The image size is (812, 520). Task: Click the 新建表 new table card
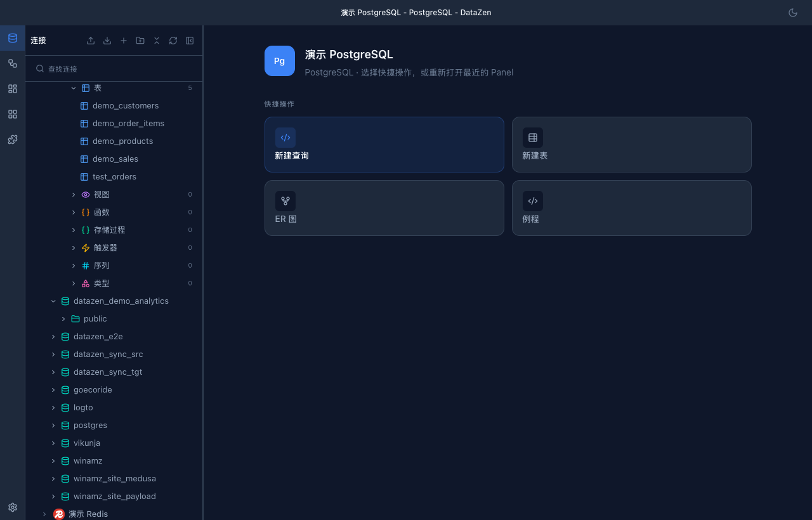tap(632, 145)
